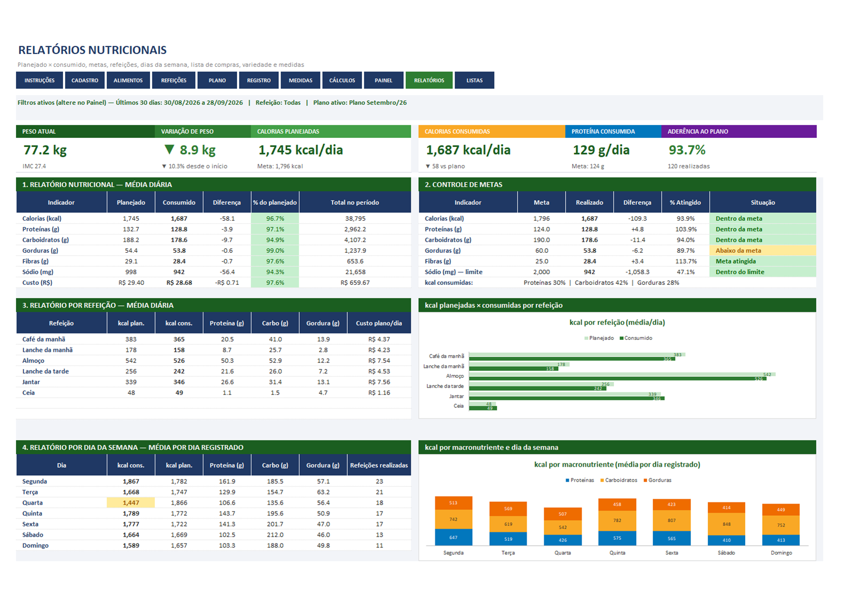
Task: Open the REGISTRO tab
Action: tap(259, 80)
